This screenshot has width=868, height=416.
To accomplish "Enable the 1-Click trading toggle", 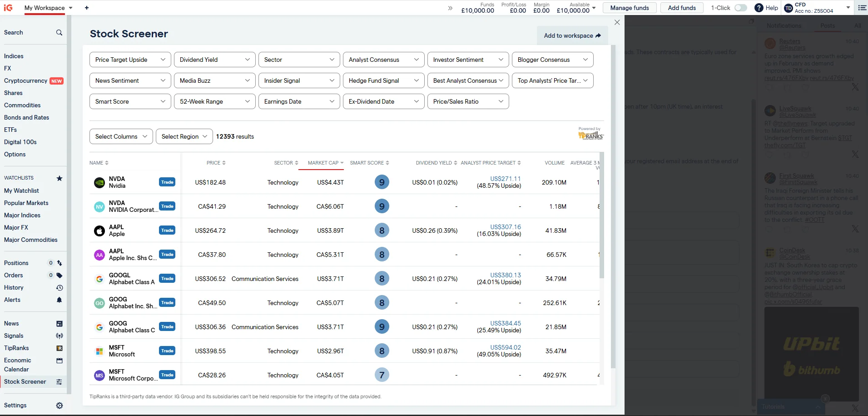I will tap(741, 8).
